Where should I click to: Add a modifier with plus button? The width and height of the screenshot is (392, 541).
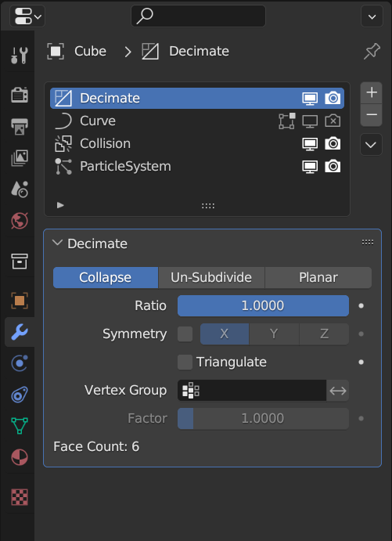(x=372, y=93)
